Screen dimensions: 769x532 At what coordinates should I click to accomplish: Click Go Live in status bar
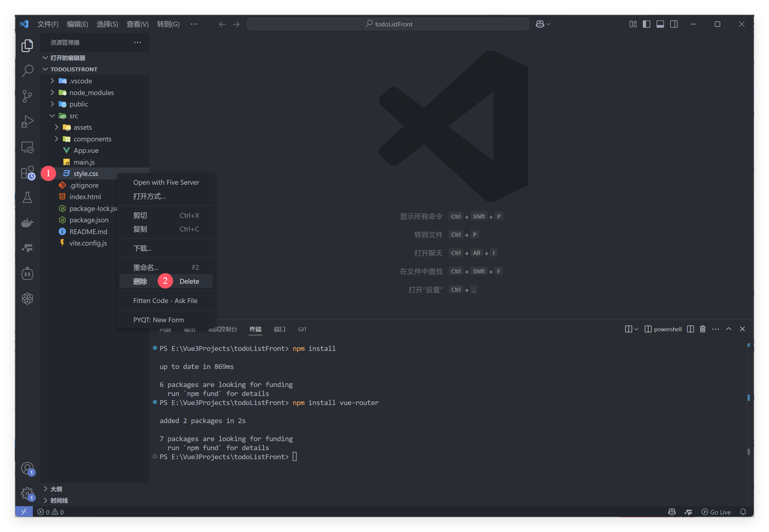(x=716, y=512)
